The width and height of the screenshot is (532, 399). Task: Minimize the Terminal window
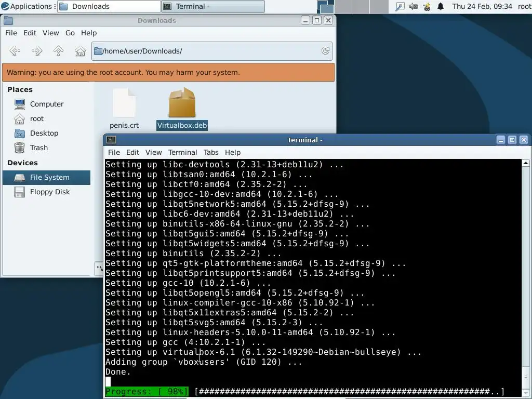point(501,140)
